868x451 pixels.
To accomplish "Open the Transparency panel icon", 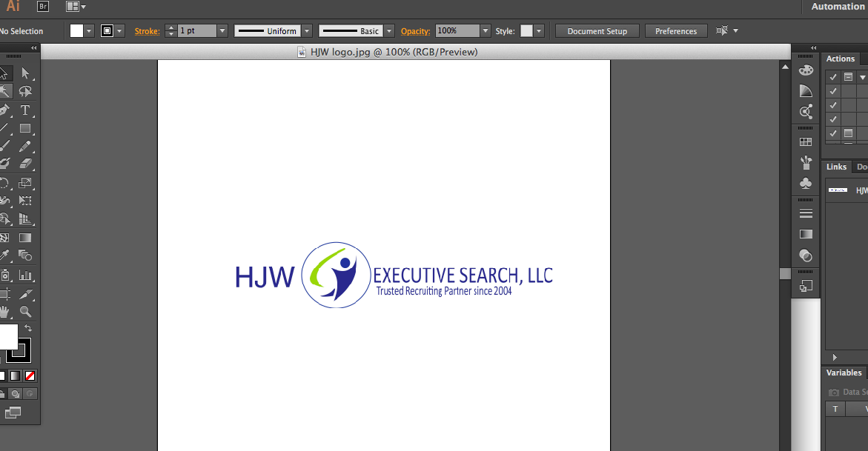I will pos(806,255).
